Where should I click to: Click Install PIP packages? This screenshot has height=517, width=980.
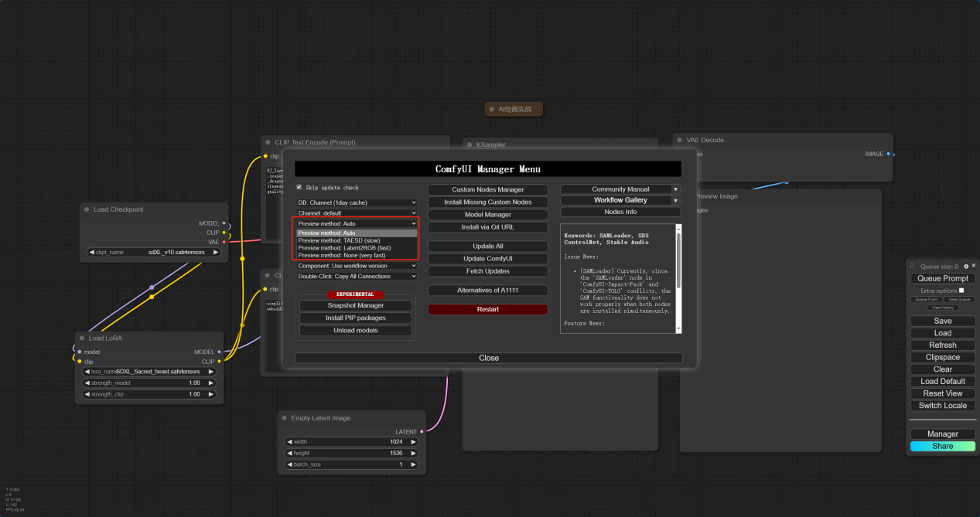[x=356, y=318]
